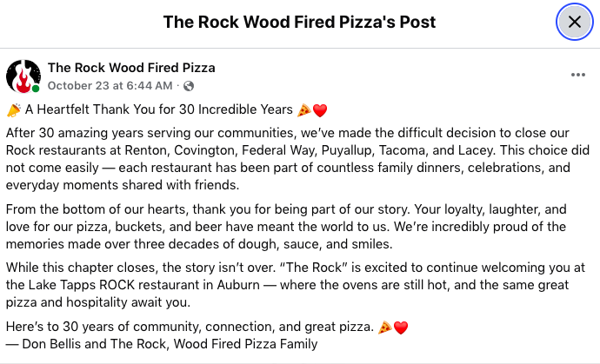The height and width of the screenshot is (364, 600).
Task: Open the three-dot post options menu
Action: [578, 76]
